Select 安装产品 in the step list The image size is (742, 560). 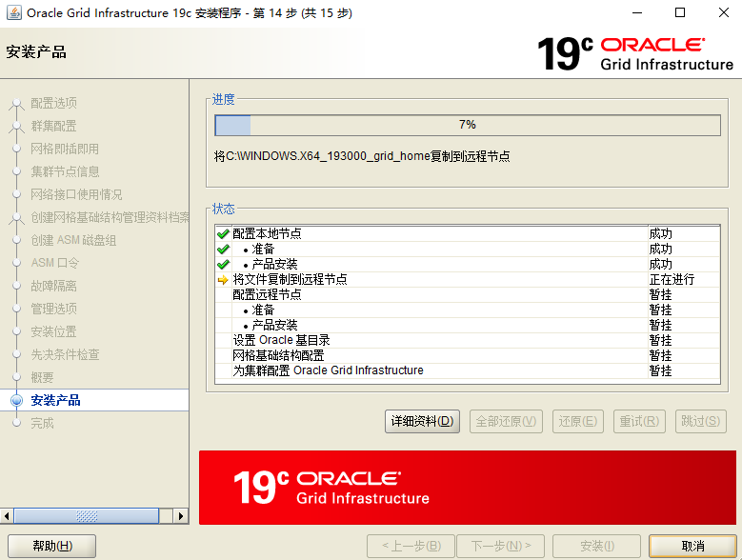[x=55, y=401]
